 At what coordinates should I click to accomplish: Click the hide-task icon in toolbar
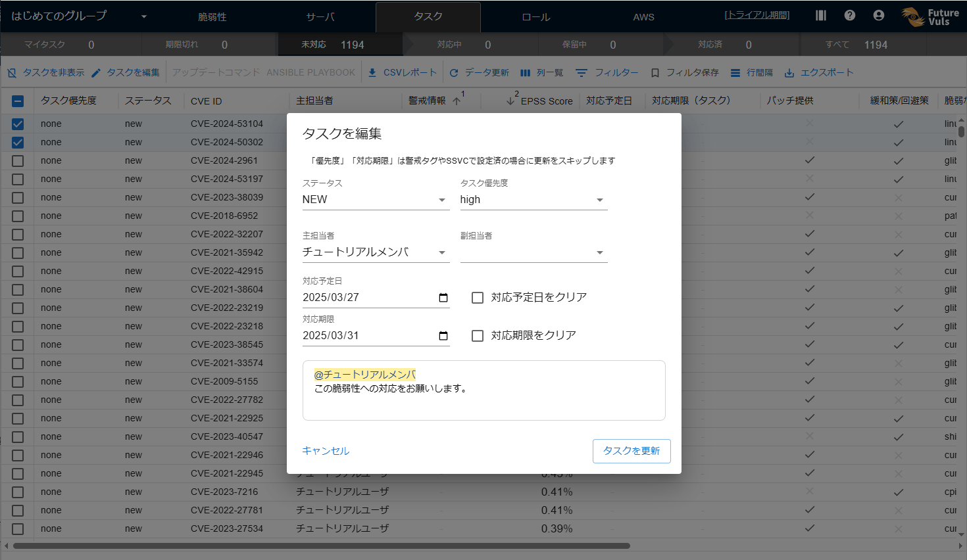12,73
